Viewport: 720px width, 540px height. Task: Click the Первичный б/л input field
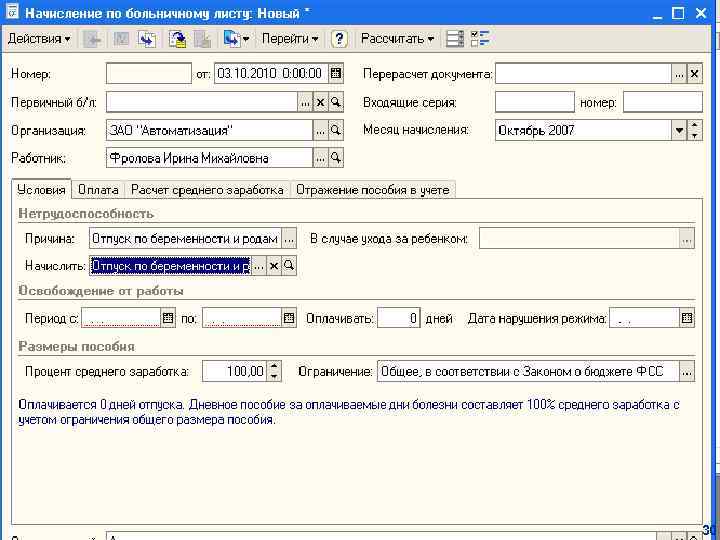click(202, 102)
